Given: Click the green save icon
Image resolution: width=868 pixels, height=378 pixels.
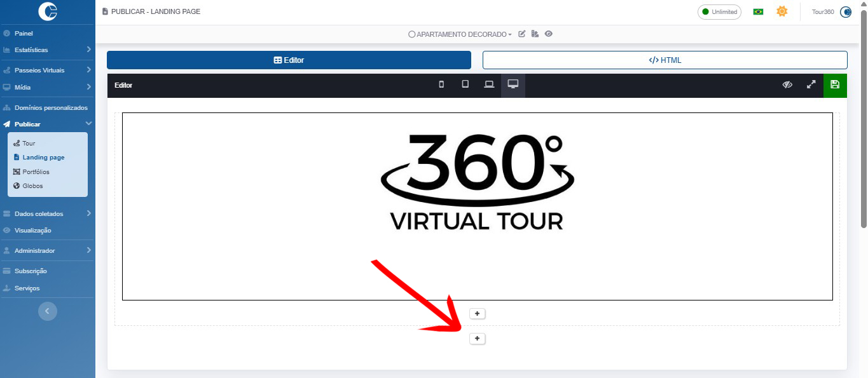Looking at the screenshot, I should 835,84.
